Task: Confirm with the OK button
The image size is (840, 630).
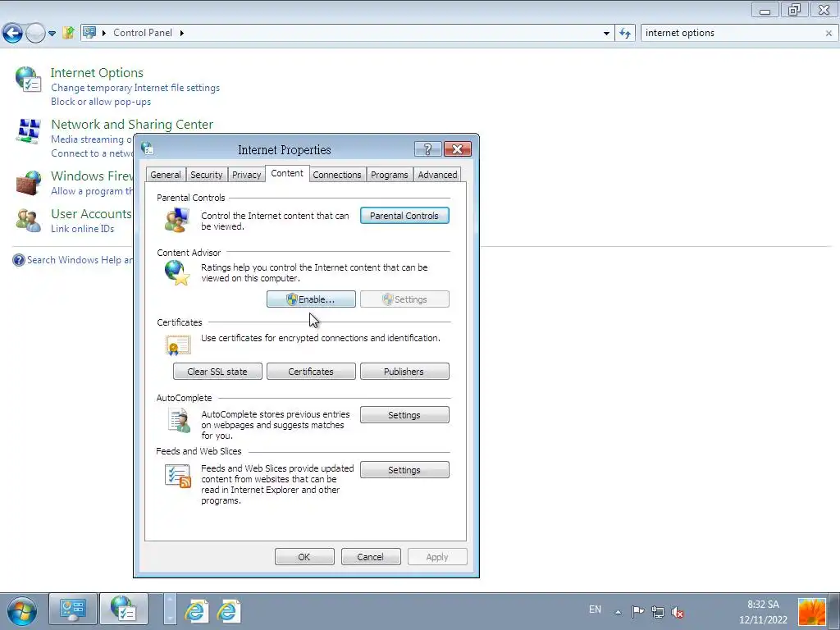Action: pos(304,557)
